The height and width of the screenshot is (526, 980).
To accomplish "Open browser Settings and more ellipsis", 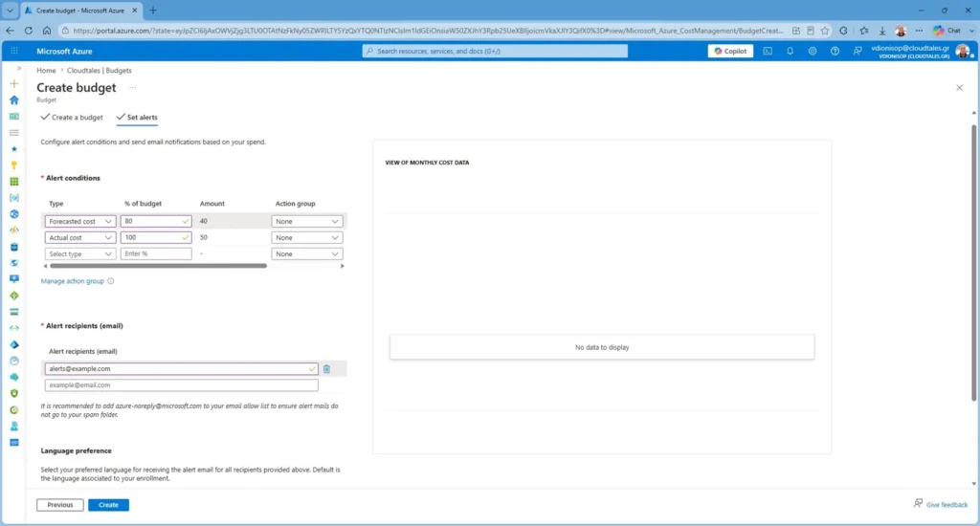I will (x=919, y=31).
